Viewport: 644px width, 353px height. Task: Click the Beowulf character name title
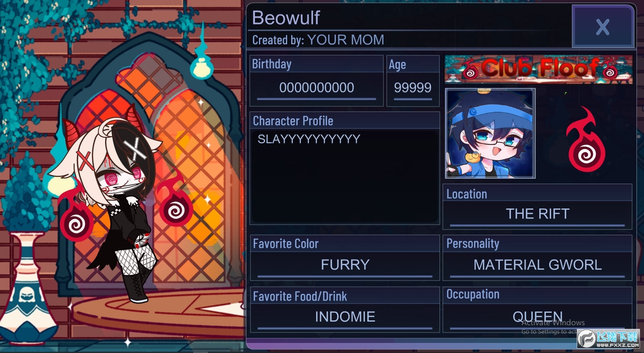click(286, 18)
